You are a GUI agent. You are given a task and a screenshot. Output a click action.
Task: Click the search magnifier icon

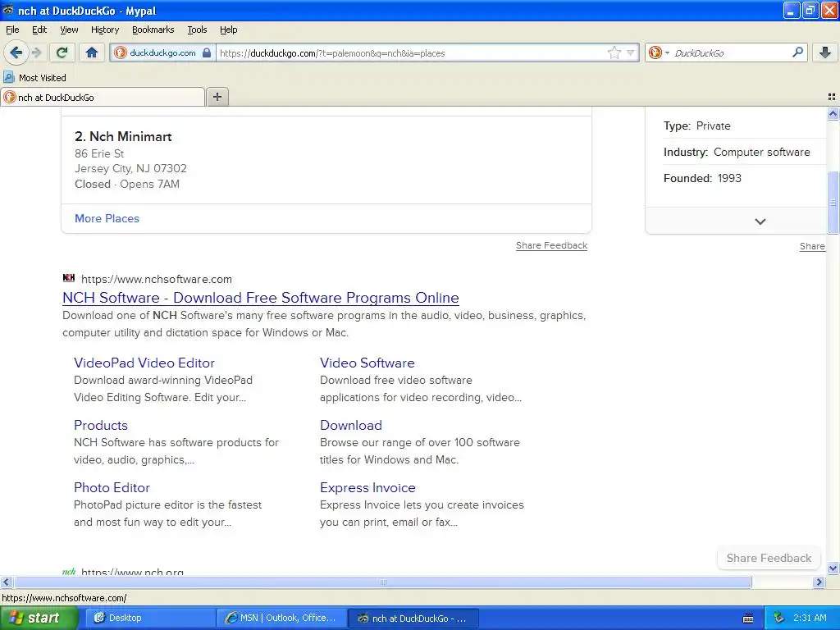tap(797, 52)
